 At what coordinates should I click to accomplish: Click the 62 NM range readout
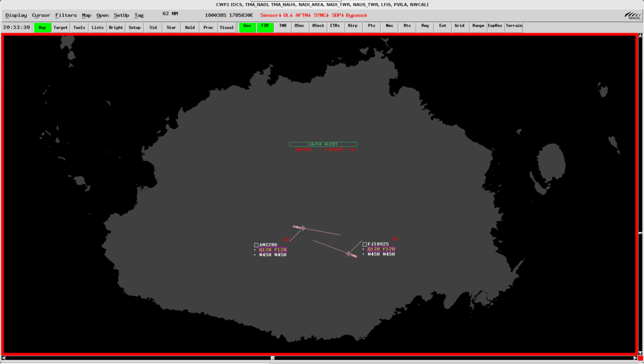point(170,14)
